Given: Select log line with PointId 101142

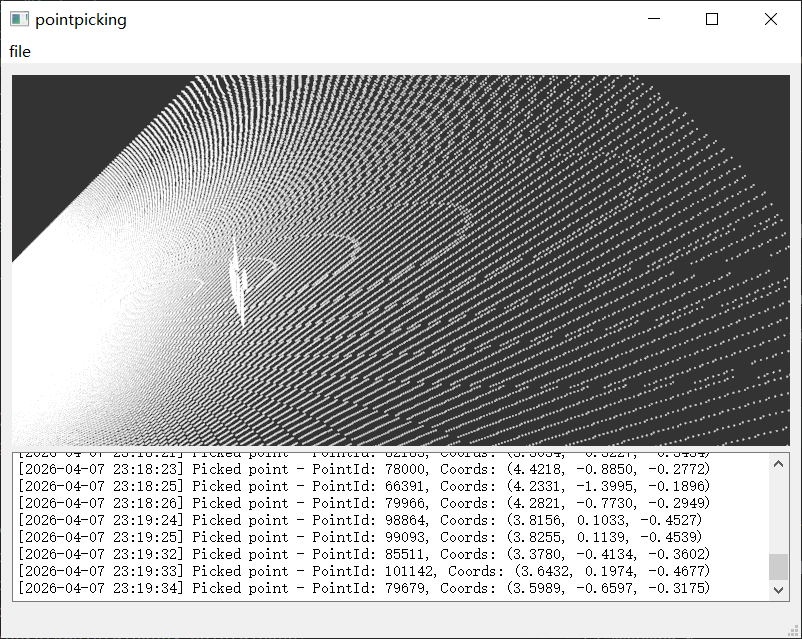Looking at the screenshot, I should [364, 570].
